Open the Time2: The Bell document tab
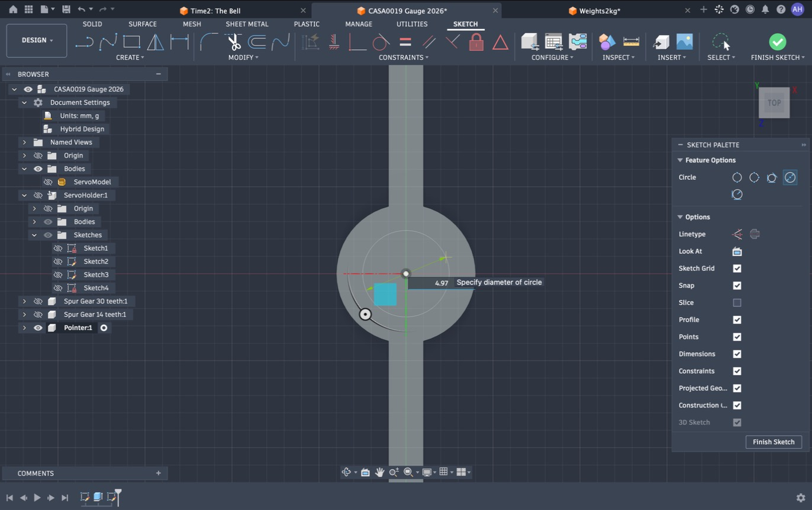The image size is (812, 510). [215, 11]
